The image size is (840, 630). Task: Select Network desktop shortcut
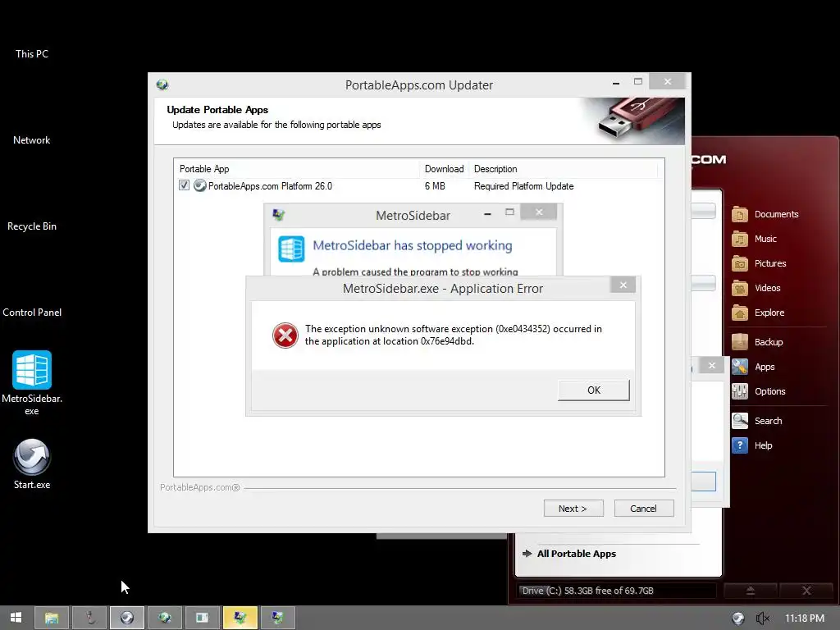point(32,140)
